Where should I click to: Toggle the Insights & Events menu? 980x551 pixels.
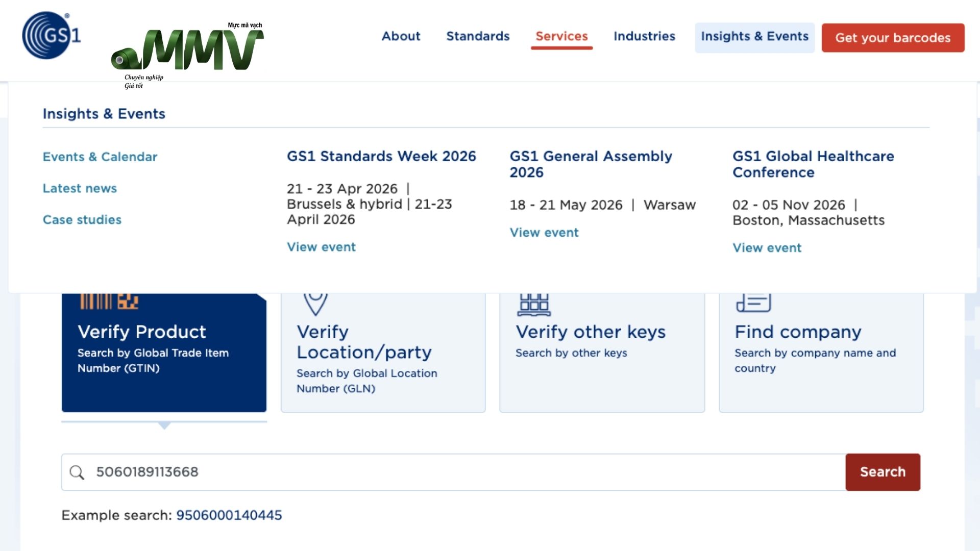[754, 37]
